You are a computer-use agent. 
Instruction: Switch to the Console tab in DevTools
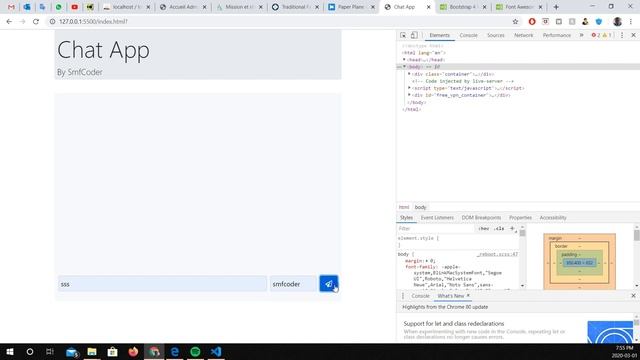coord(468,36)
